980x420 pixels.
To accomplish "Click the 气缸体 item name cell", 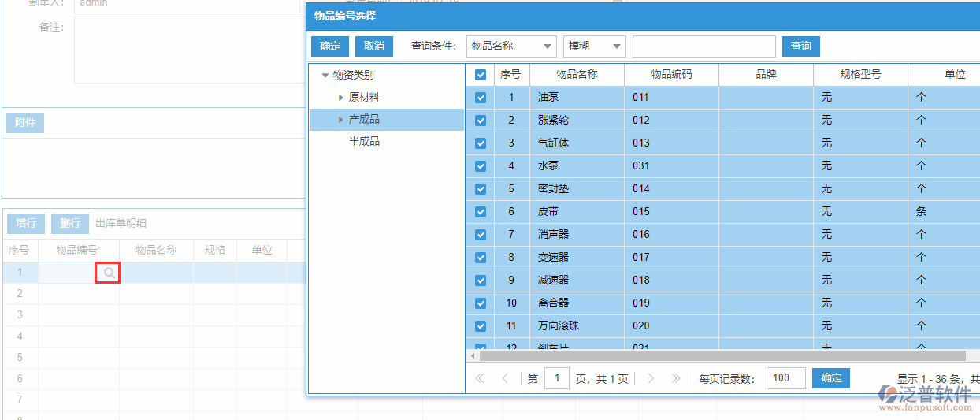I will 577,143.
